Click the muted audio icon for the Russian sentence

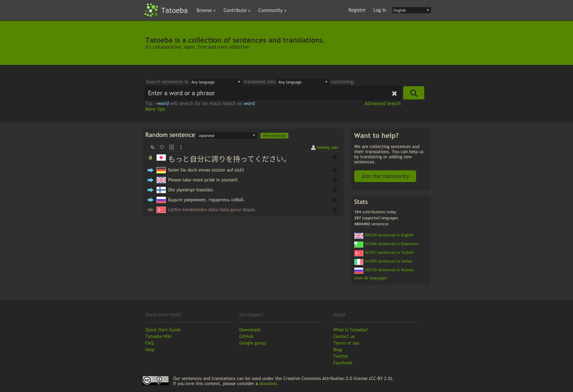tap(336, 200)
